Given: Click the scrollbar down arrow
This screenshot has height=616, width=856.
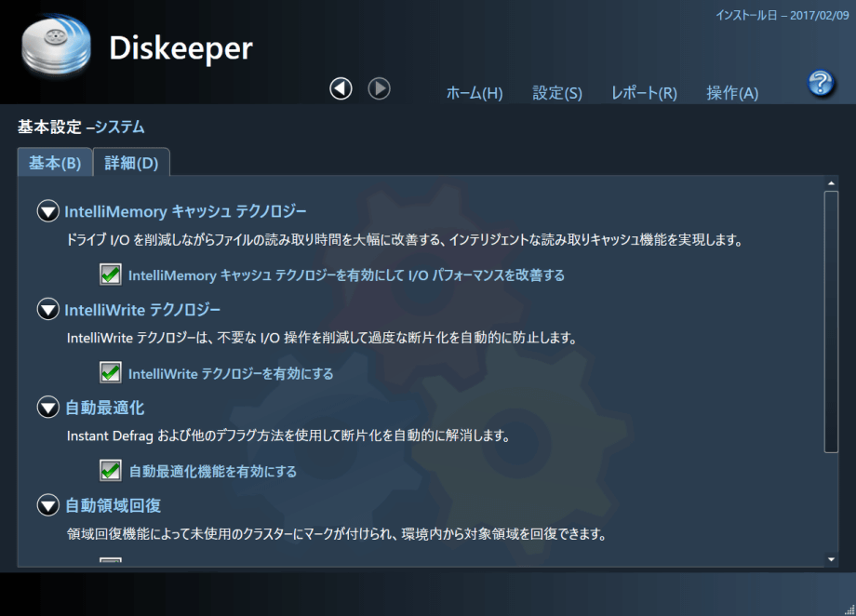Looking at the screenshot, I should point(831,559).
